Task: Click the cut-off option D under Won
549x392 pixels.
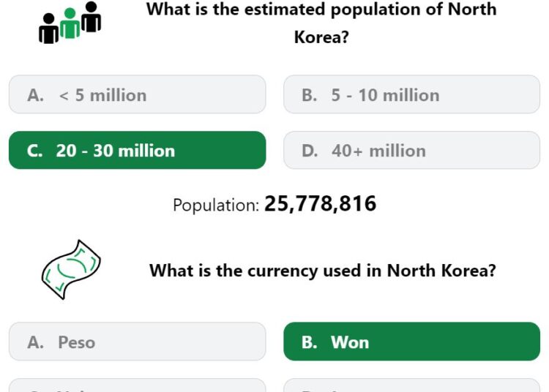Action: (x=411, y=385)
